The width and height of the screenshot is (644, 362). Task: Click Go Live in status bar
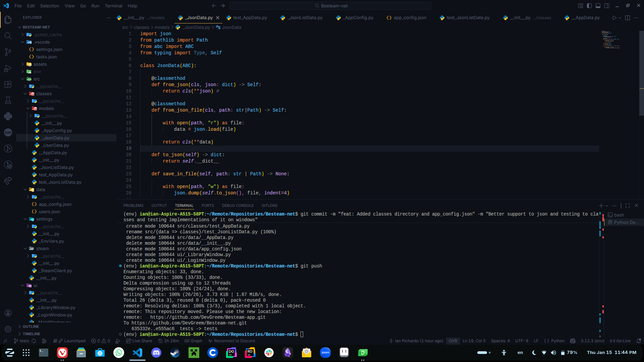(620, 341)
